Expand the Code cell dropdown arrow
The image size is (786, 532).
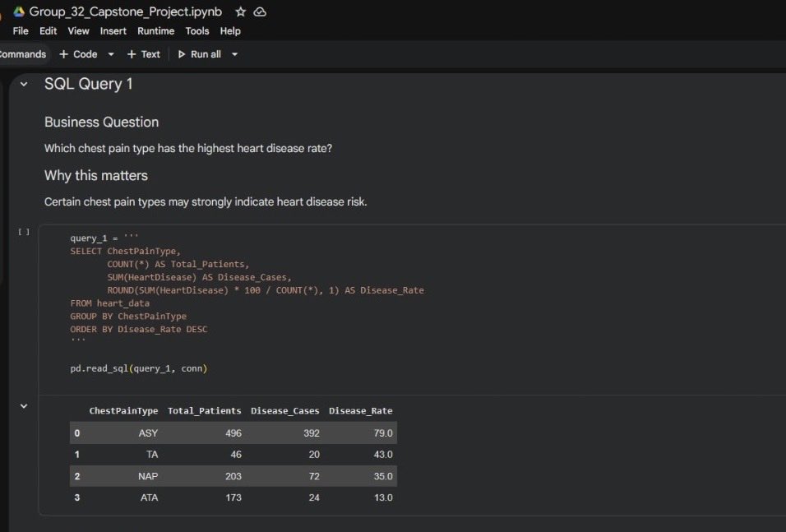click(x=111, y=54)
